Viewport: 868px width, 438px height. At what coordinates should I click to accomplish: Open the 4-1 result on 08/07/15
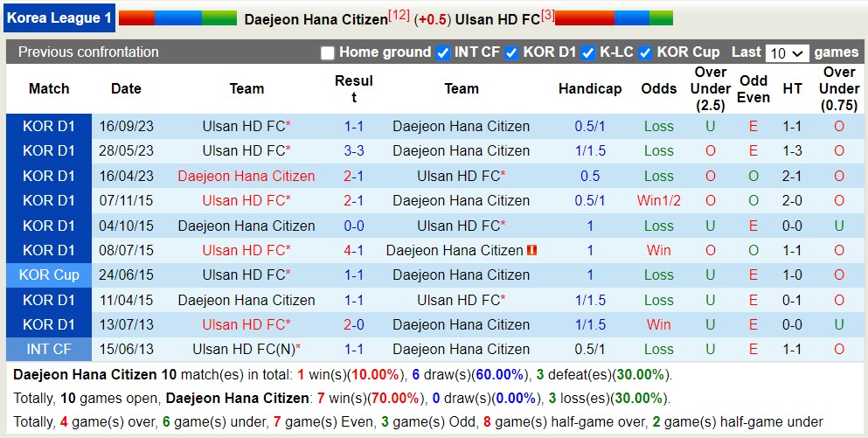(354, 250)
